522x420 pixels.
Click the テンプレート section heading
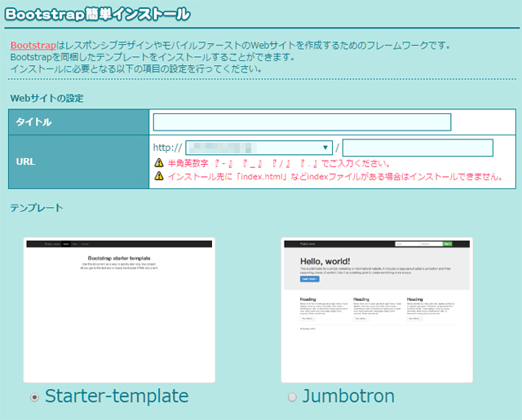pos(38,208)
